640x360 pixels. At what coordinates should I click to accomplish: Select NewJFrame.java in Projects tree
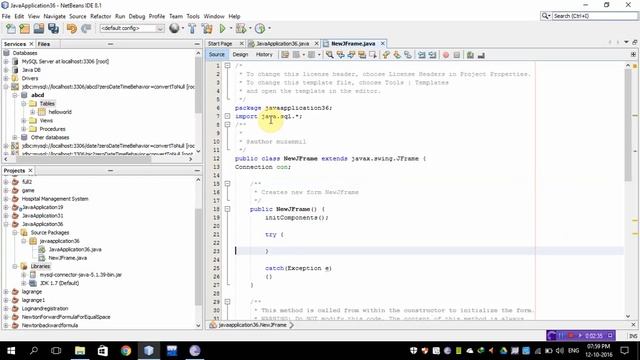(67, 258)
